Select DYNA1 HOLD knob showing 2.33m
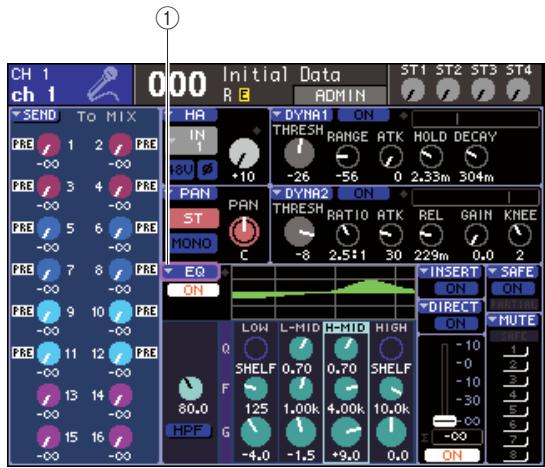 click(431, 156)
